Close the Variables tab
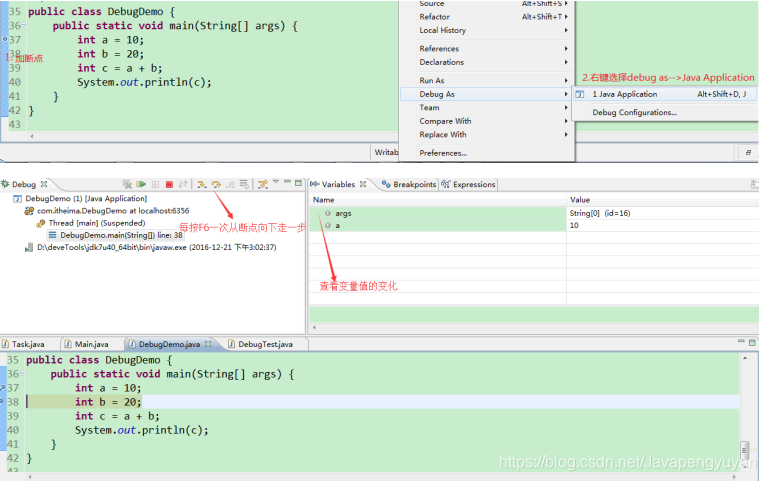The width and height of the screenshot is (766, 481). tap(363, 184)
